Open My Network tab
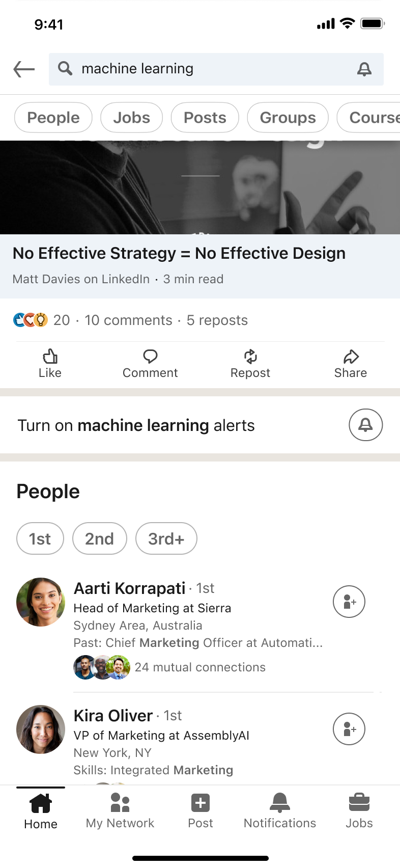Viewport: 400px width, 868px height. point(120,810)
